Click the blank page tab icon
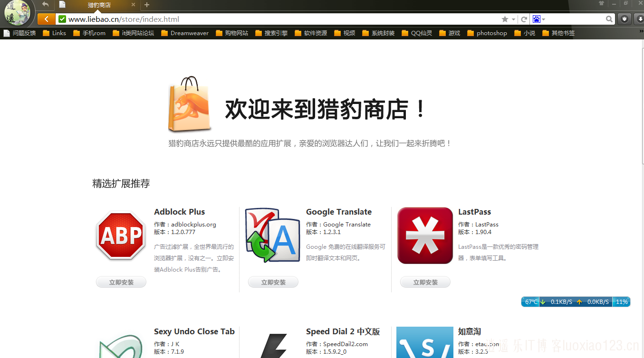 (62, 4)
